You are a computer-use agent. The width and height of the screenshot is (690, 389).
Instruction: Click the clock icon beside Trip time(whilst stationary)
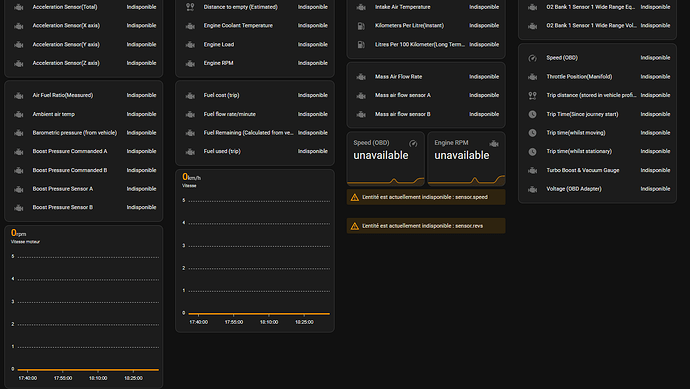point(532,151)
